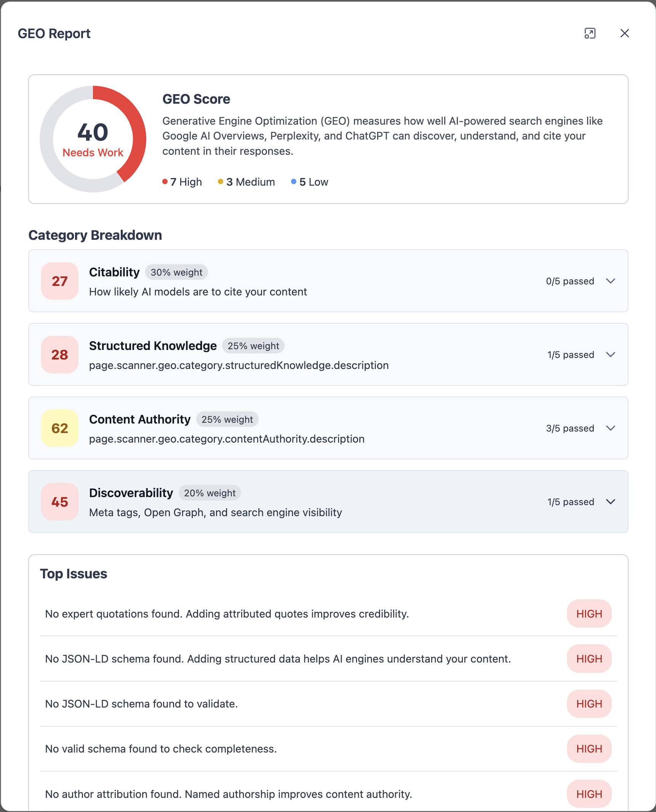Screen dimensions: 656x812
Task: Open the schema completeness issue row
Action: (x=328, y=749)
